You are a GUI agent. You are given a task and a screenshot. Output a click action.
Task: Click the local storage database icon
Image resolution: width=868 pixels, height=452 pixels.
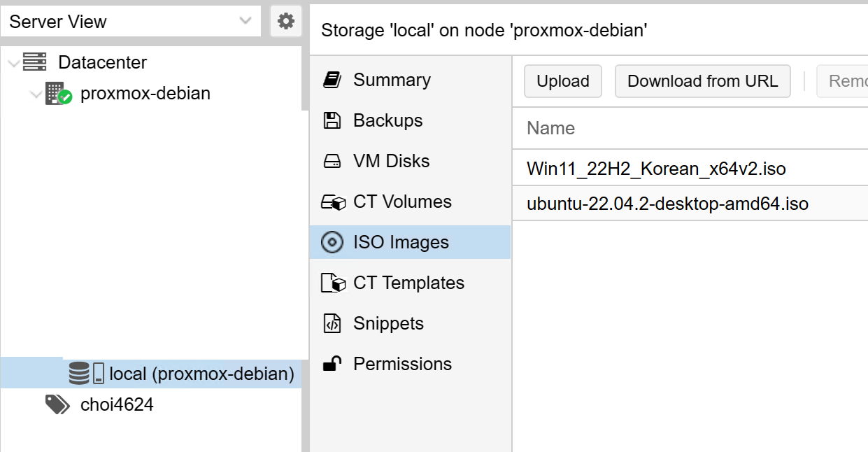coord(79,374)
